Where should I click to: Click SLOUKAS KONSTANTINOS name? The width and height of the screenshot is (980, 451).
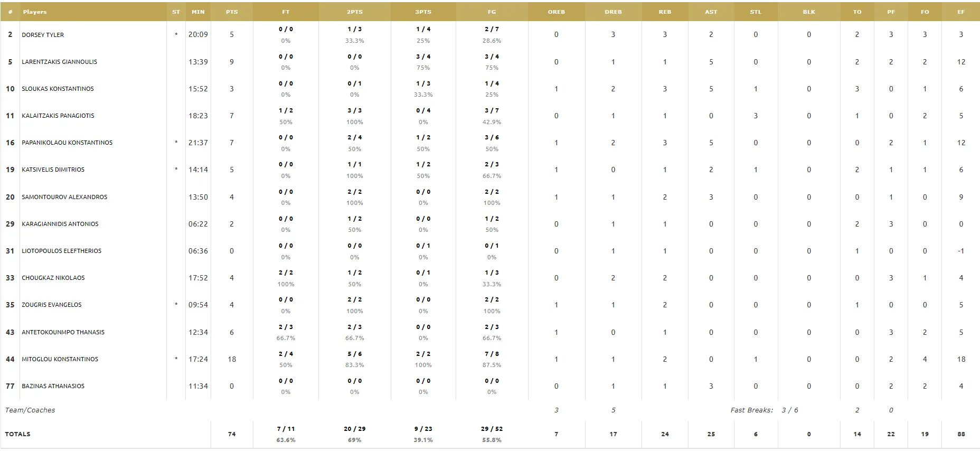point(58,89)
